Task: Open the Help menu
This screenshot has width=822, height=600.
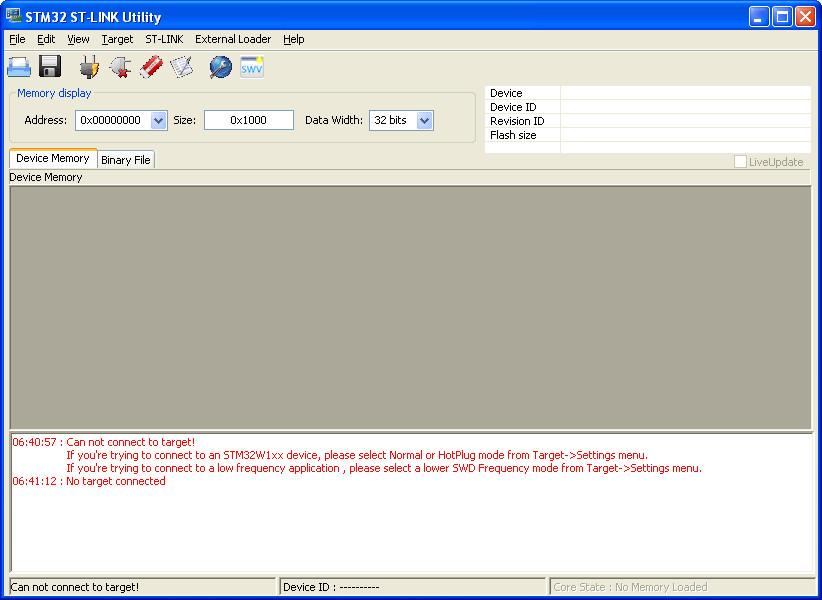Action: 294,39
